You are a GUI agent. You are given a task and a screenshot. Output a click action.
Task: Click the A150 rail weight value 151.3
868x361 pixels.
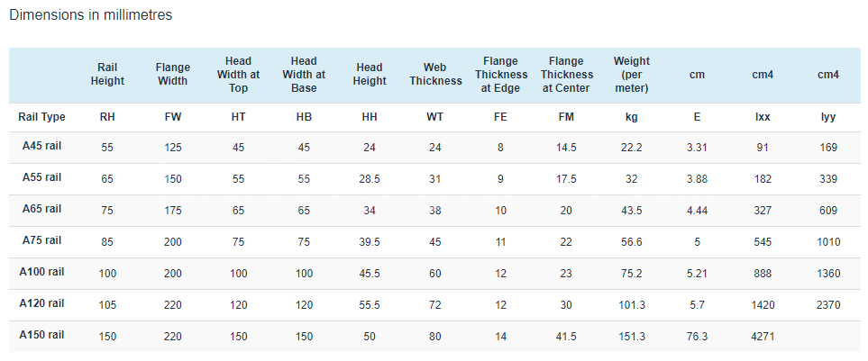click(632, 337)
